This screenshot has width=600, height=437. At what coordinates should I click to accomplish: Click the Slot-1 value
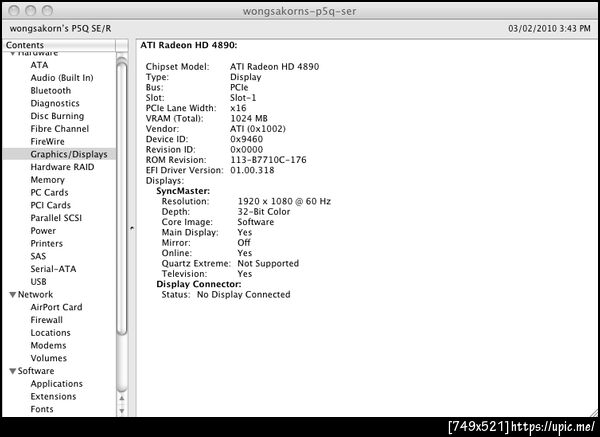(243, 98)
